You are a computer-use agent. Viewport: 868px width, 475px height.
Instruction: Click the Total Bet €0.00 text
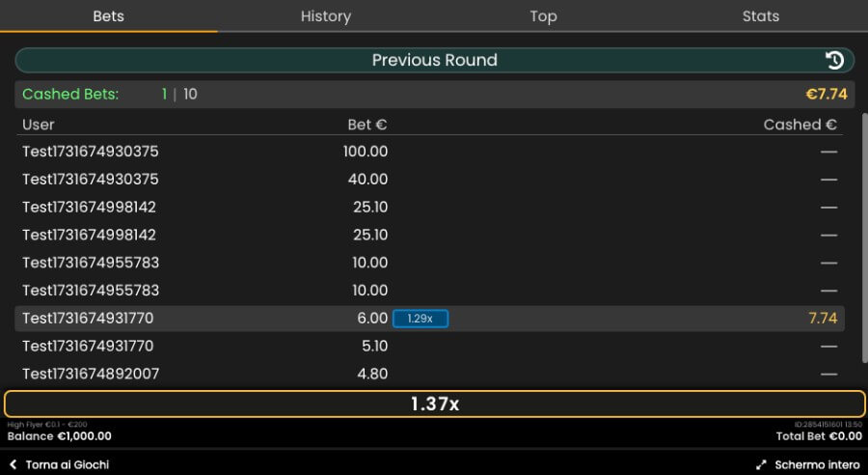click(x=819, y=436)
